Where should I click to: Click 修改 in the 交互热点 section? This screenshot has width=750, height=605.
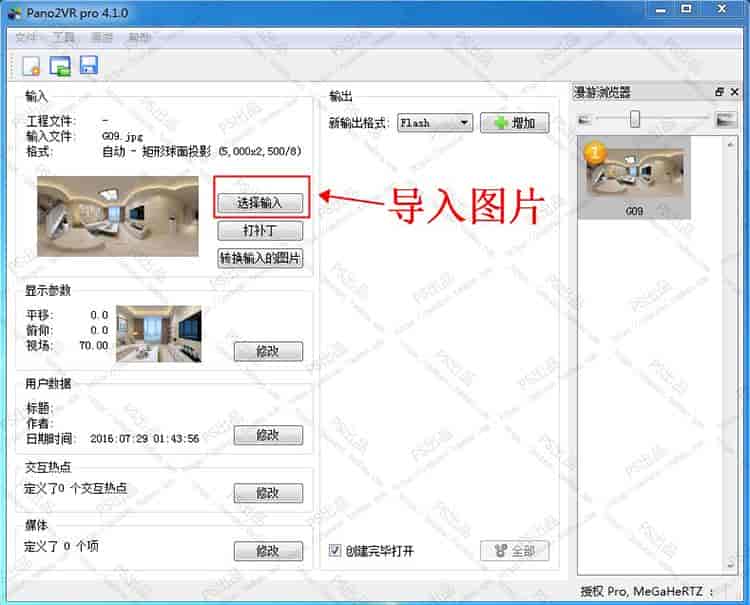[268, 493]
